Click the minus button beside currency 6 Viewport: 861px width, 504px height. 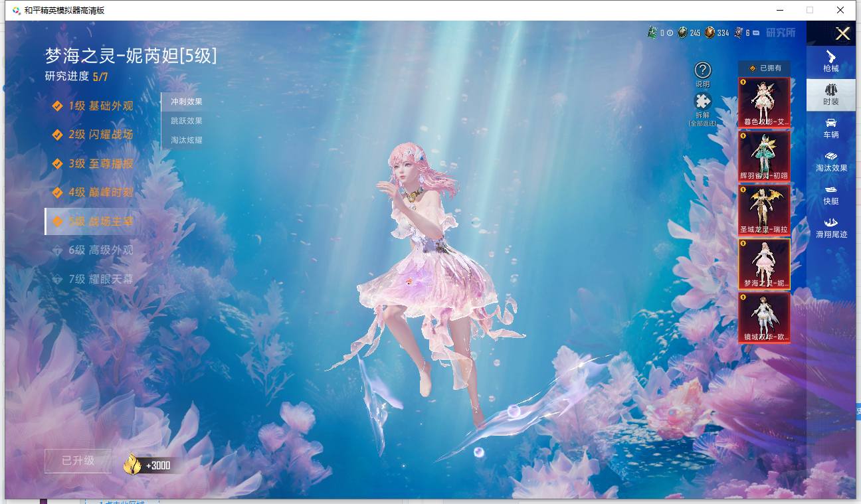coord(756,33)
